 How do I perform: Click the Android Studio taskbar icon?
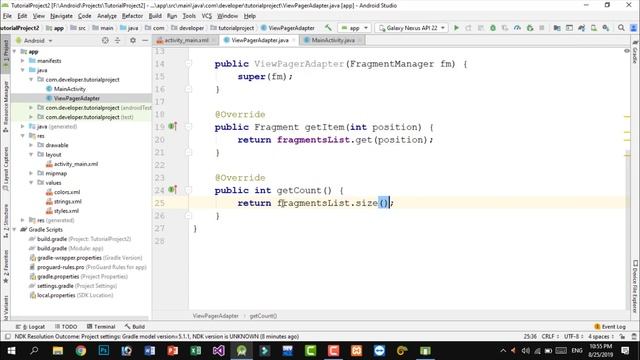coord(241,350)
